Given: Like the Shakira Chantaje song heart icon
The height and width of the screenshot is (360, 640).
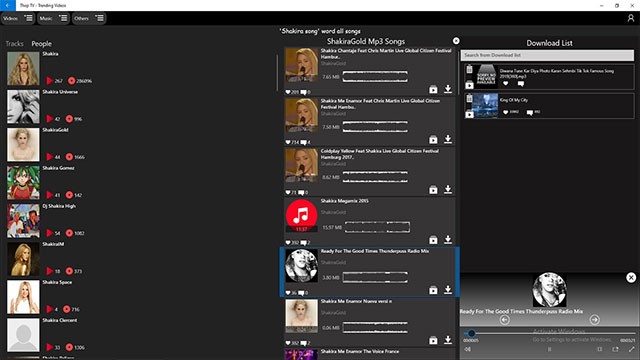Looking at the screenshot, I should point(288,92).
